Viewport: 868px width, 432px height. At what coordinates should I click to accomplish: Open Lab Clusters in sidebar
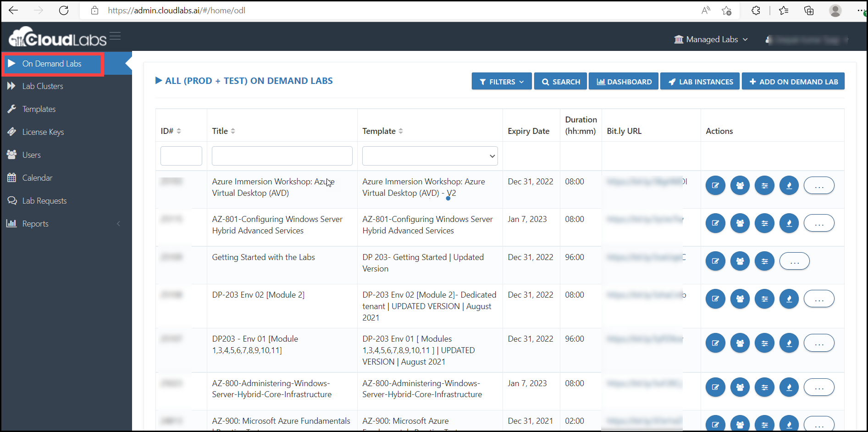43,86
